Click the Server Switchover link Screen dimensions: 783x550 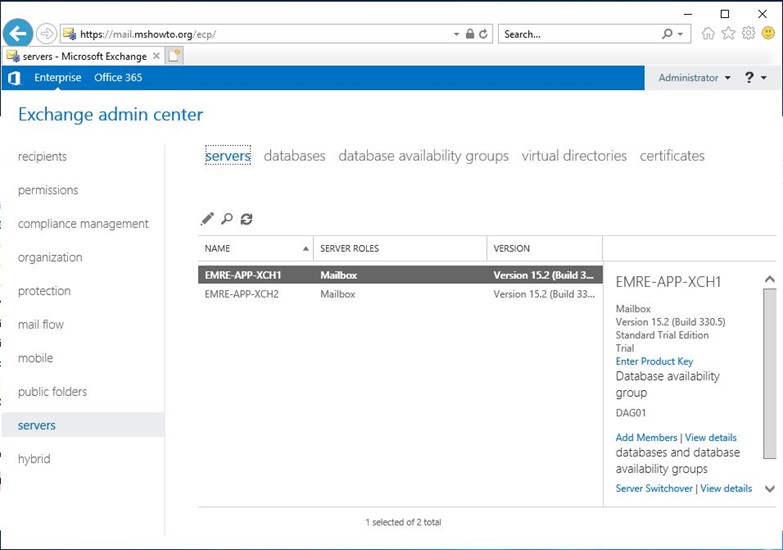tap(654, 489)
